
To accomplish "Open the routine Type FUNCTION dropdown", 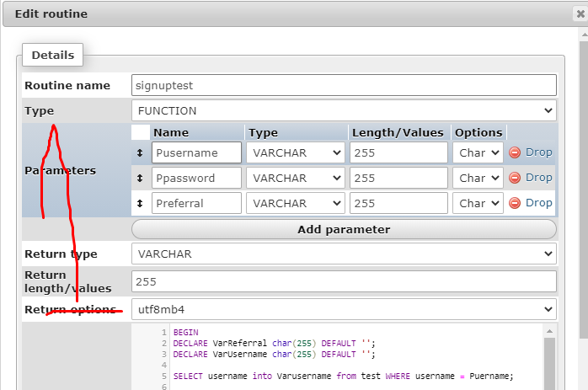I will (x=344, y=110).
